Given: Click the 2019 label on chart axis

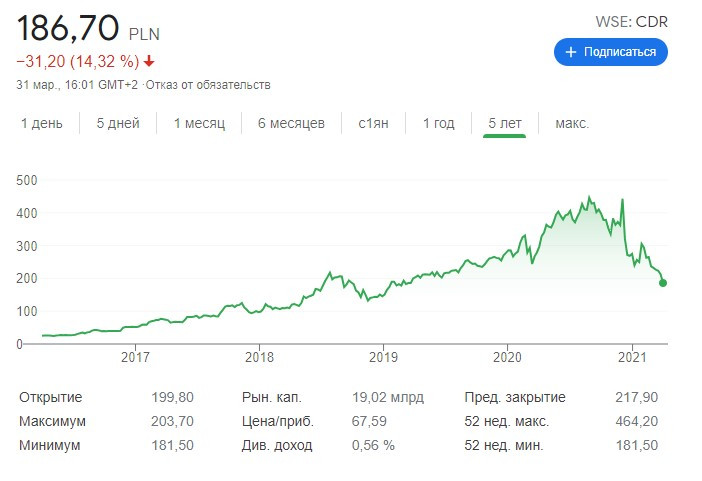Looking at the screenshot, I should [383, 357].
